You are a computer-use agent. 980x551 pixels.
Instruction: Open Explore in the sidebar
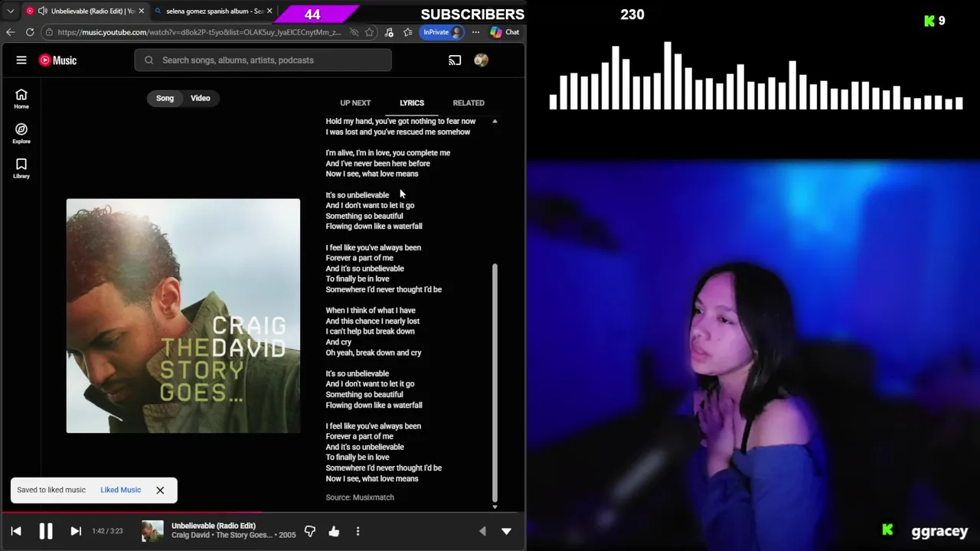(x=21, y=133)
